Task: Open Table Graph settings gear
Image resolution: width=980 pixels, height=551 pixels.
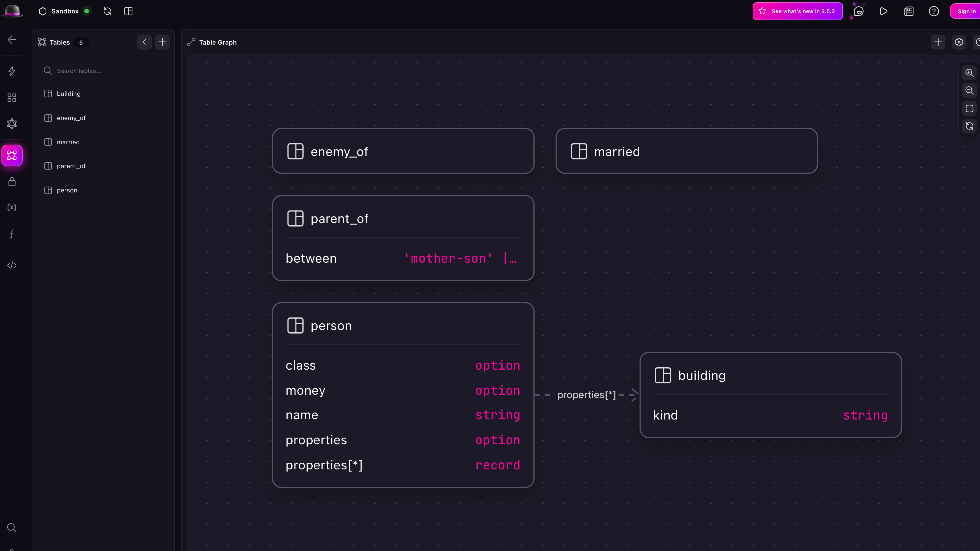Action: pyautogui.click(x=959, y=42)
